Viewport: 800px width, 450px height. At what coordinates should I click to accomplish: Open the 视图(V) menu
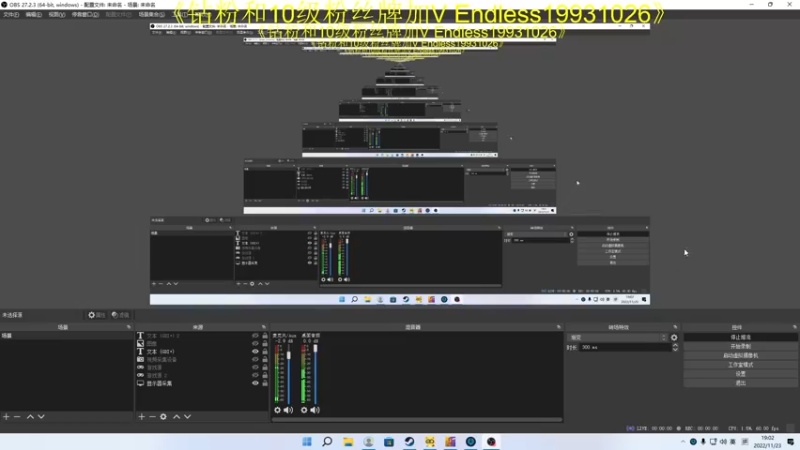(57, 15)
